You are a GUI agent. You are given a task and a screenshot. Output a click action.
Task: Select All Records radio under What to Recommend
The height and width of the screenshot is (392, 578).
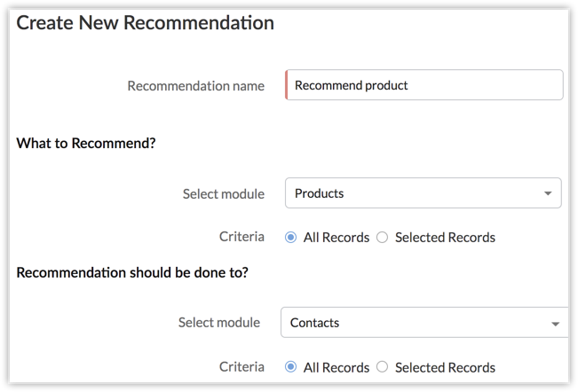tap(291, 237)
